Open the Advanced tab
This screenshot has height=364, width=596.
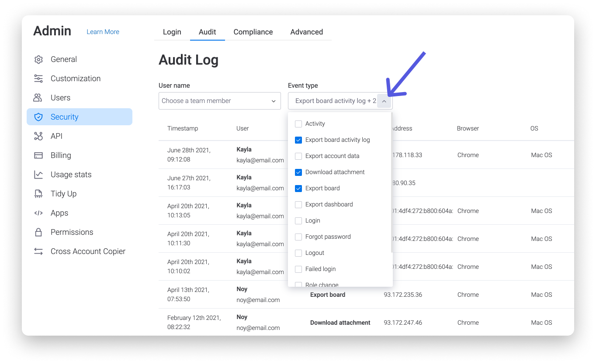click(x=306, y=32)
